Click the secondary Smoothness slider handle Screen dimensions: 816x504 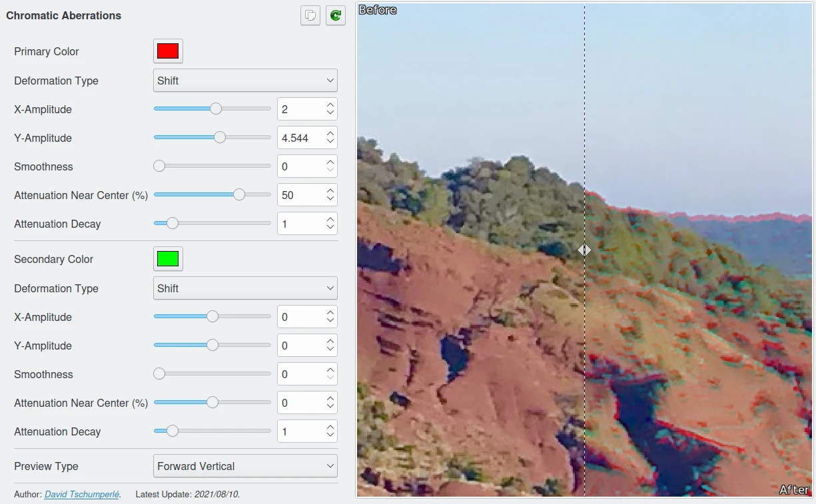click(159, 374)
